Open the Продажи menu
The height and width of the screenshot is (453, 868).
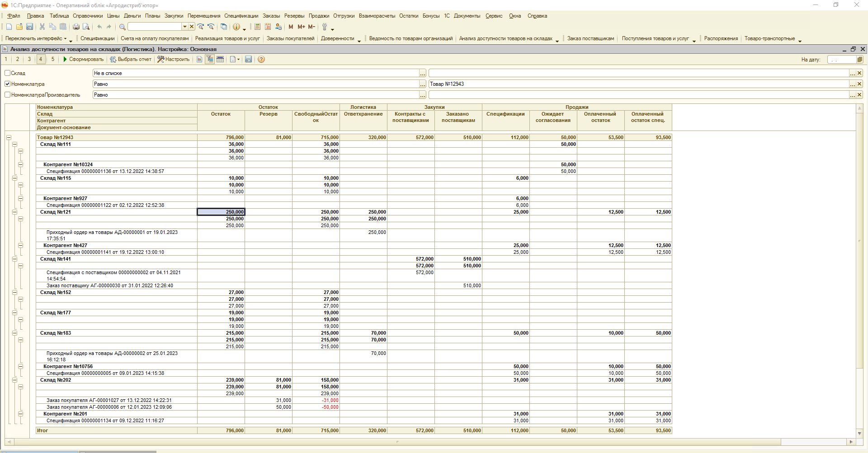tap(319, 16)
